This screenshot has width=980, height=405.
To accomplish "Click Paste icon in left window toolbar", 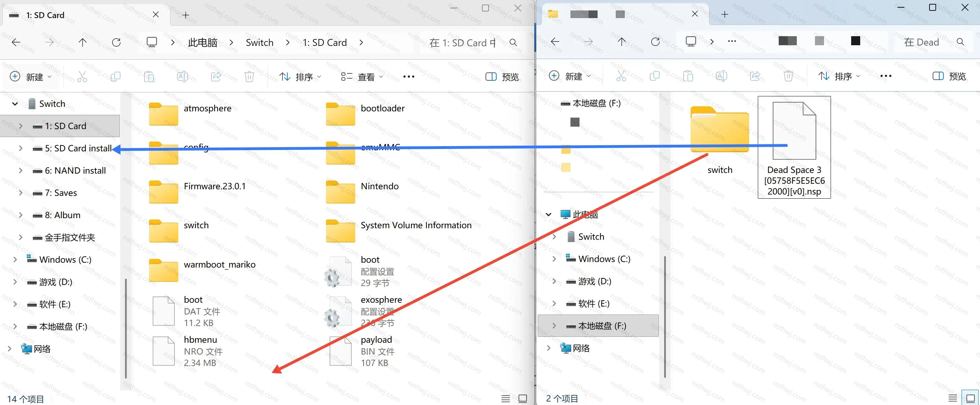I will point(149,77).
